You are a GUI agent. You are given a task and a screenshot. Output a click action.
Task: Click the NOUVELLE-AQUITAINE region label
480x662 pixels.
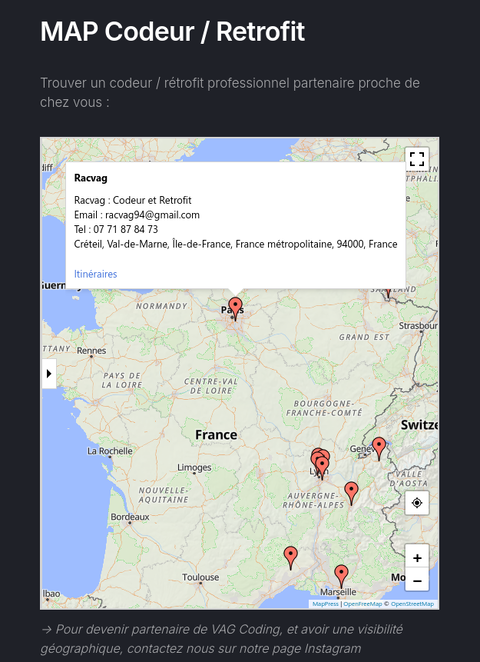point(163,495)
